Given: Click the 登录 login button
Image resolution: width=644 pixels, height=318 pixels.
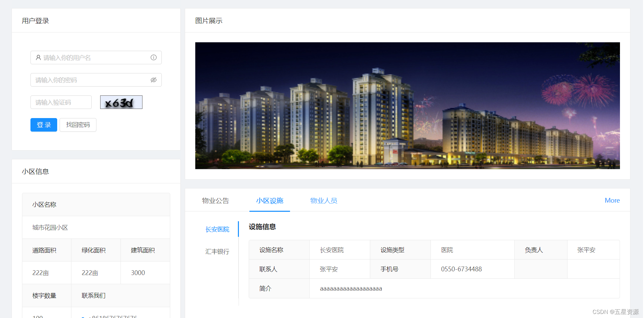Looking at the screenshot, I should (x=44, y=125).
